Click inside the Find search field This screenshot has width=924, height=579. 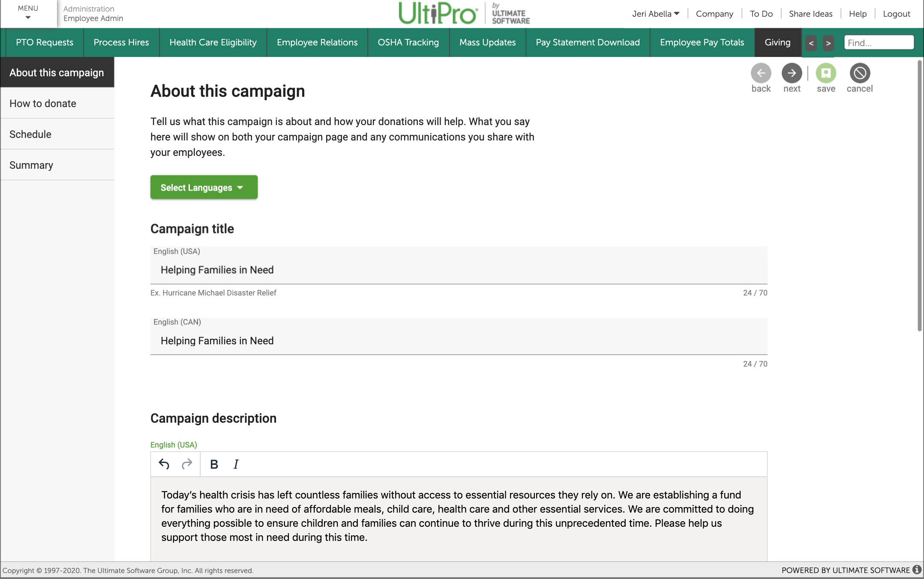click(x=879, y=42)
